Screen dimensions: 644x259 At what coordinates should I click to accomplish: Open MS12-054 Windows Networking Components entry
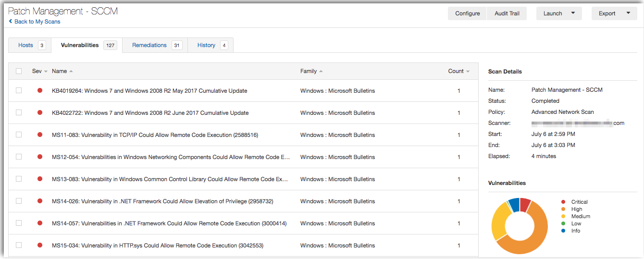(171, 157)
